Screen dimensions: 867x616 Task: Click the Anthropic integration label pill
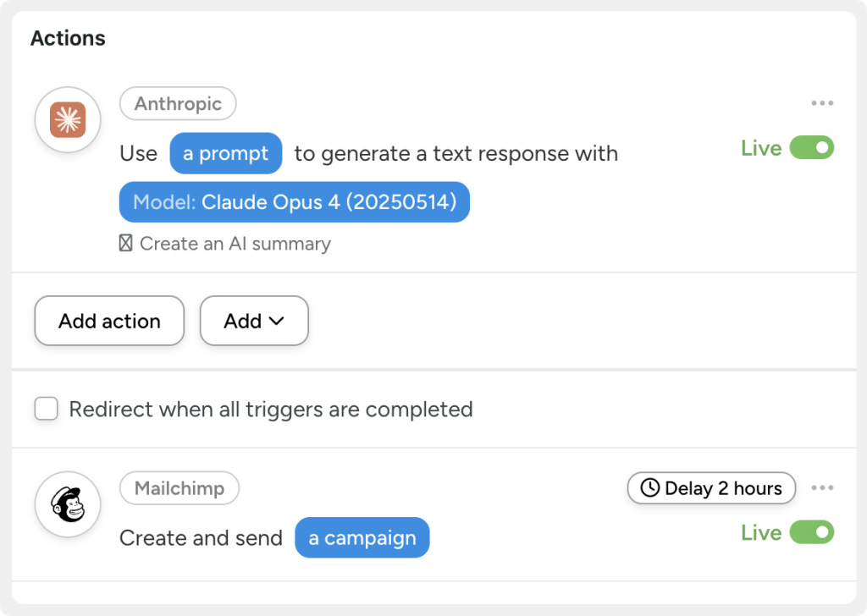pos(178,103)
